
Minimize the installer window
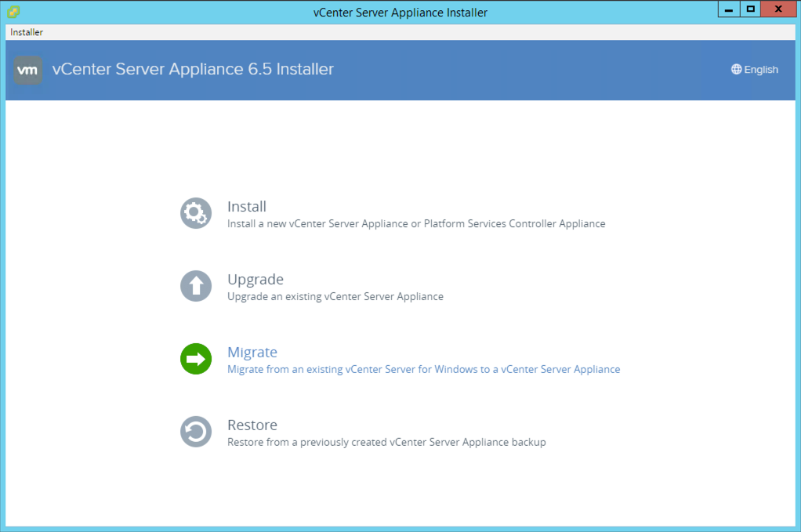729,9
